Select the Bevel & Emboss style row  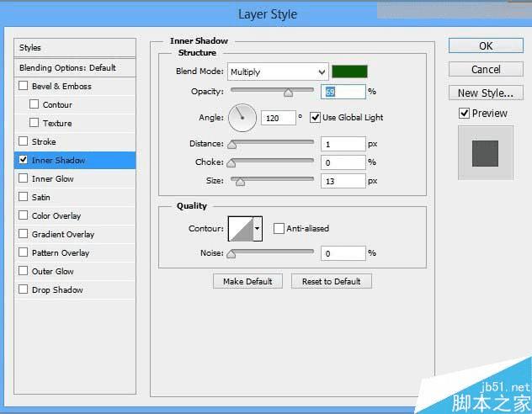75,86
